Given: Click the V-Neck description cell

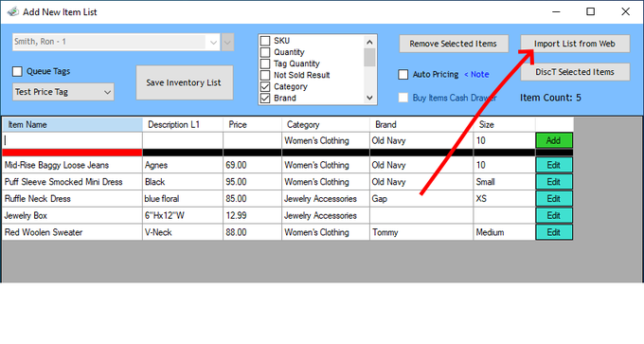Looking at the screenshot, I should point(183,232).
